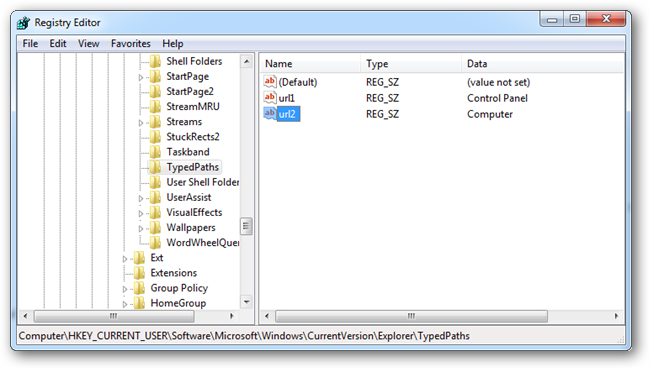The image size is (650, 369).
Task: Maximize the Registry Editor window
Action: pyautogui.click(x=575, y=19)
